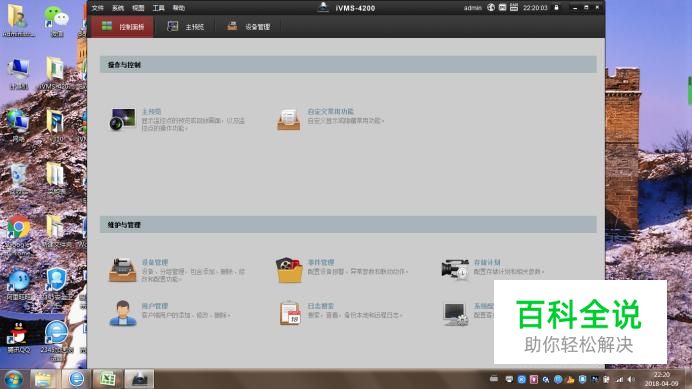The height and width of the screenshot is (389, 692).
Task: Open the 帮助 menu
Action: click(x=178, y=8)
